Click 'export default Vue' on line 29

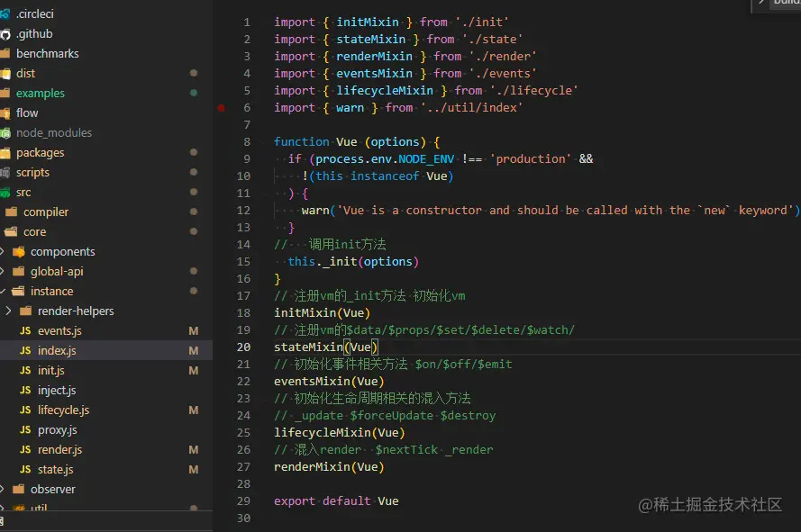tap(336, 501)
